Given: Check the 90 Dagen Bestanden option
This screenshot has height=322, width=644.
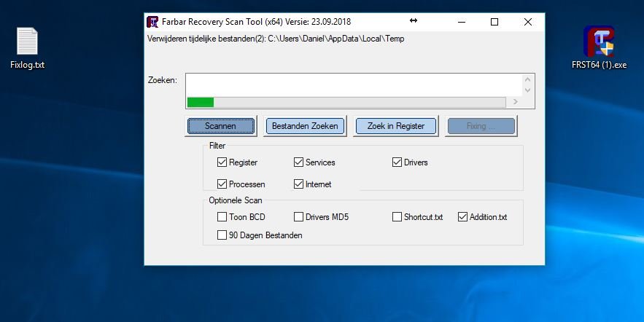Looking at the screenshot, I should 222,235.
